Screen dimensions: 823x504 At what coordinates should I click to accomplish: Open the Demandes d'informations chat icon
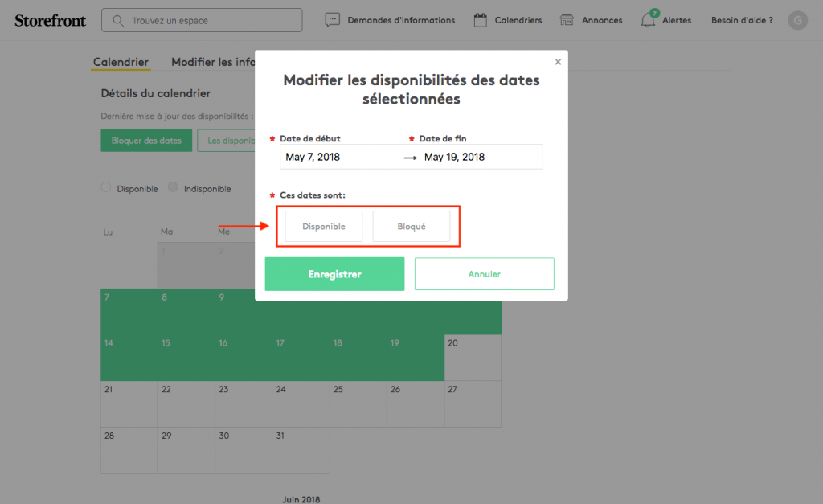pyautogui.click(x=333, y=20)
